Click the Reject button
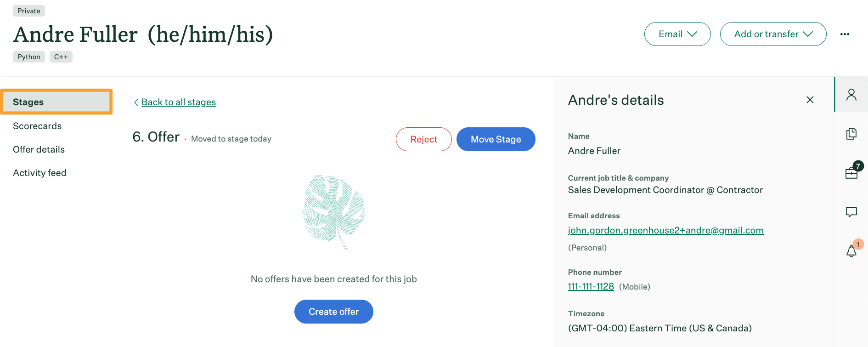Viewport: 868px width, 347px height. pos(423,139)
